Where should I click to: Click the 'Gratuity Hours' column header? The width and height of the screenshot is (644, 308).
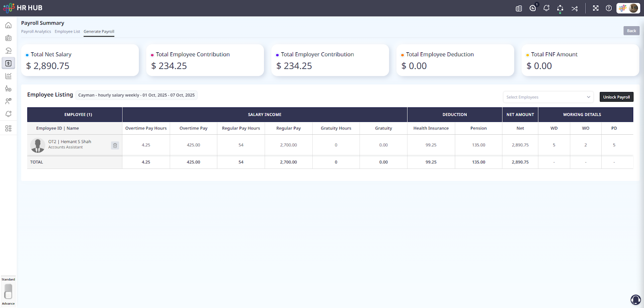(336, 128)
